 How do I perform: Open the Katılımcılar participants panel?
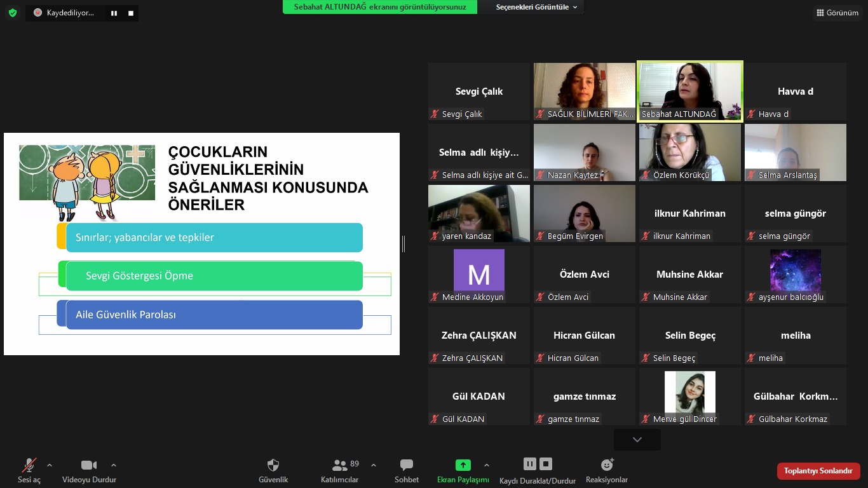coord(340,465)
